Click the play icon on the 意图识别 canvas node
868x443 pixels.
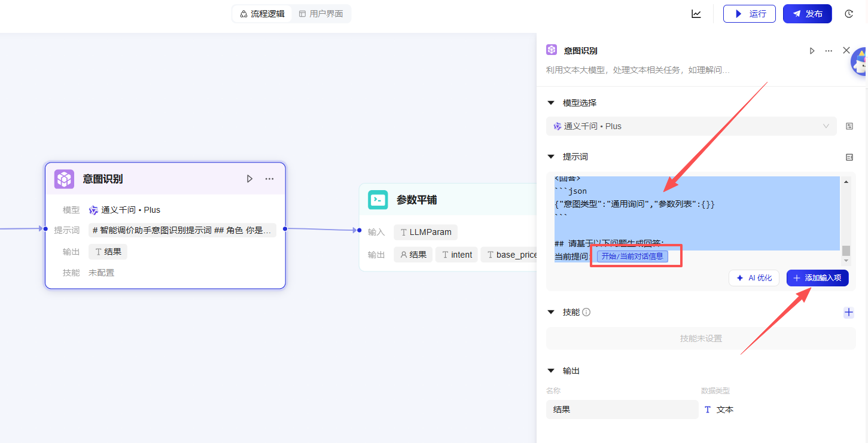(x=249, y=178)
